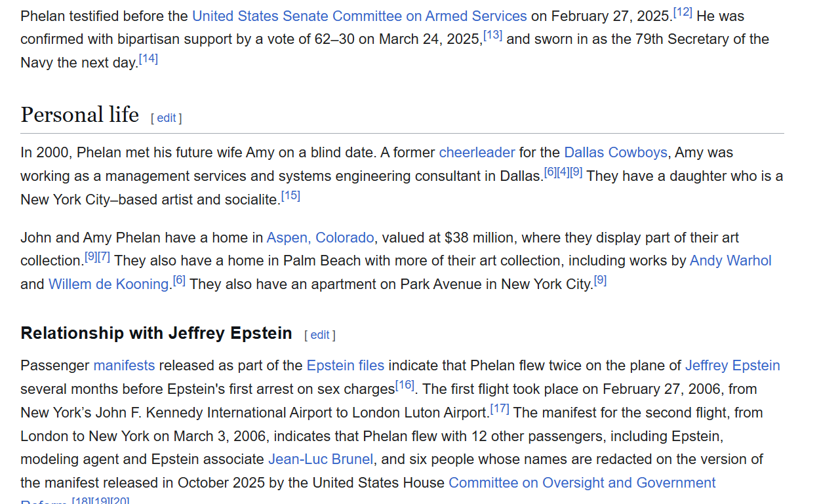Screen dimensions: 819x504
Task: Open citation [15] after 'socialite'
Action: pyautogui.click(x=290, y=195)
